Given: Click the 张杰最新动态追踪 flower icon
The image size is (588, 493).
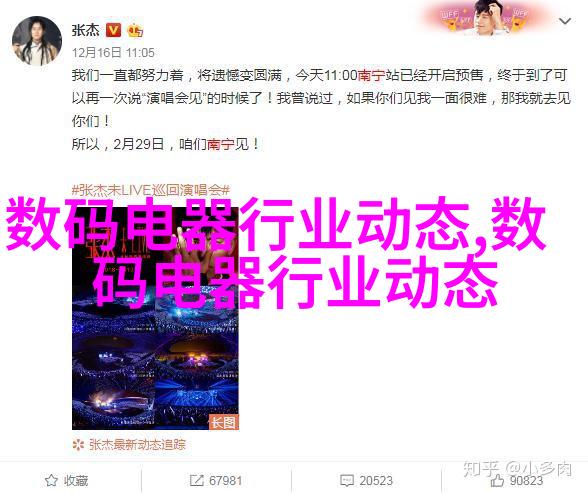Looking at the screenshot, I should pyautogui.click(x=78, y=445).
